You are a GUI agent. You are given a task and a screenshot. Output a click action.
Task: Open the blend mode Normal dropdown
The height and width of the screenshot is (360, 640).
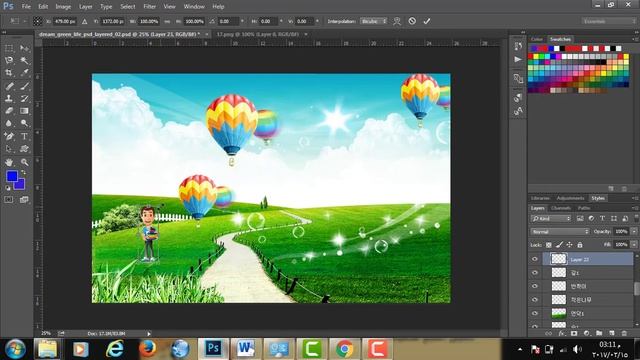pos(560,231)
